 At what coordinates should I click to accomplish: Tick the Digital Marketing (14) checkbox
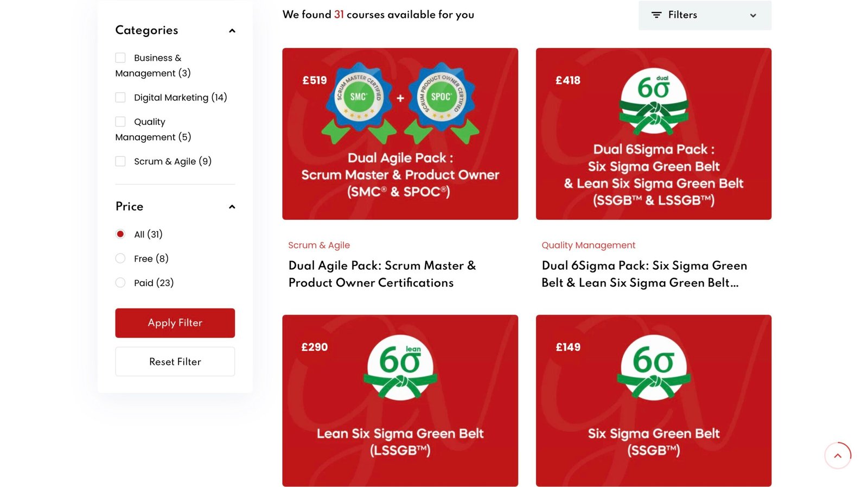coord(120,97)
